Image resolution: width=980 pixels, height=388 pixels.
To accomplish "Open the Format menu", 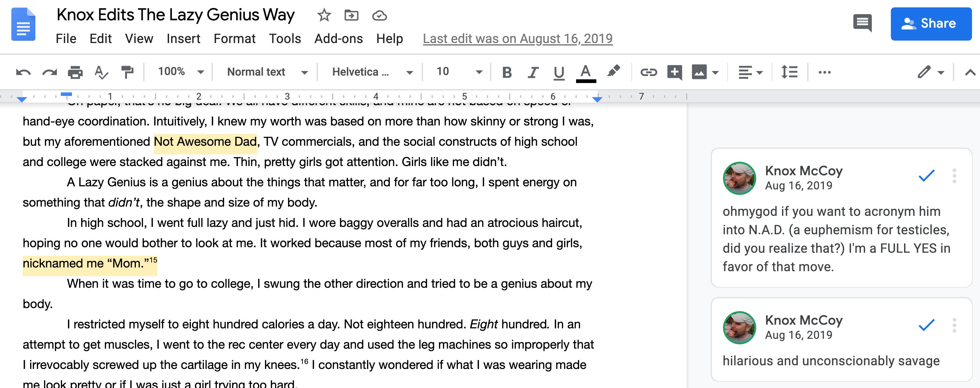I will point(234,38).
